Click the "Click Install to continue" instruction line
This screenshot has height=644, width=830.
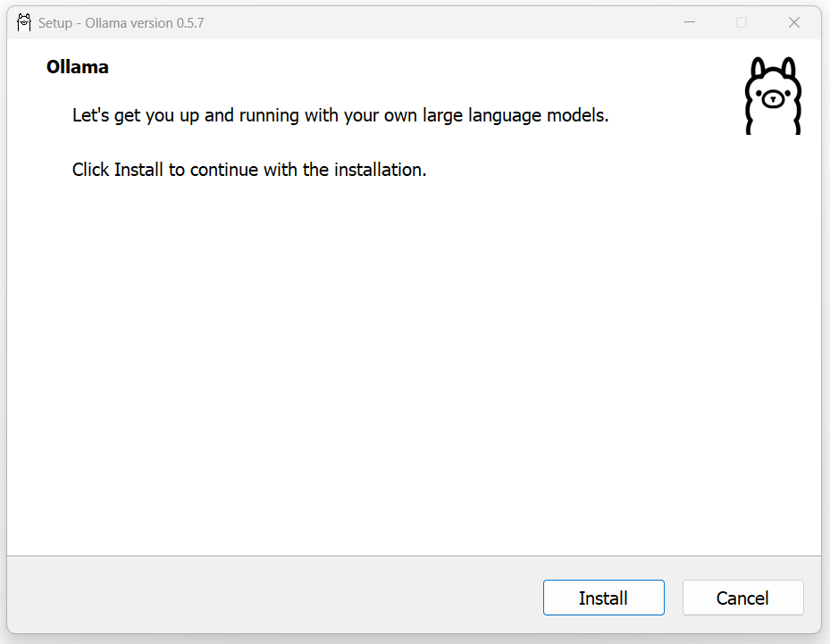coord(249,170)
